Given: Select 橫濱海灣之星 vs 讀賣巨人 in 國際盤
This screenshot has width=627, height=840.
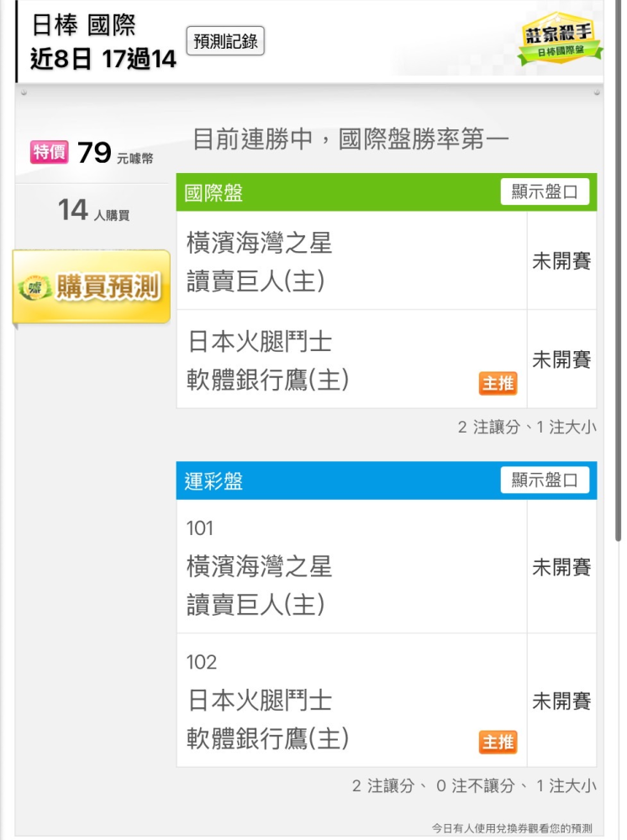Looking at the screenshot, I should point(351,261).
